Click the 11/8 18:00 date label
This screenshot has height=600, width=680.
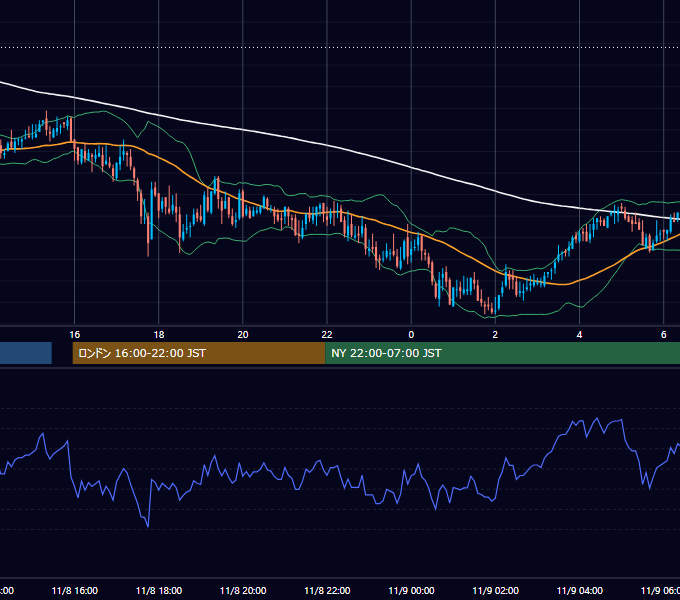click(159, 590)
